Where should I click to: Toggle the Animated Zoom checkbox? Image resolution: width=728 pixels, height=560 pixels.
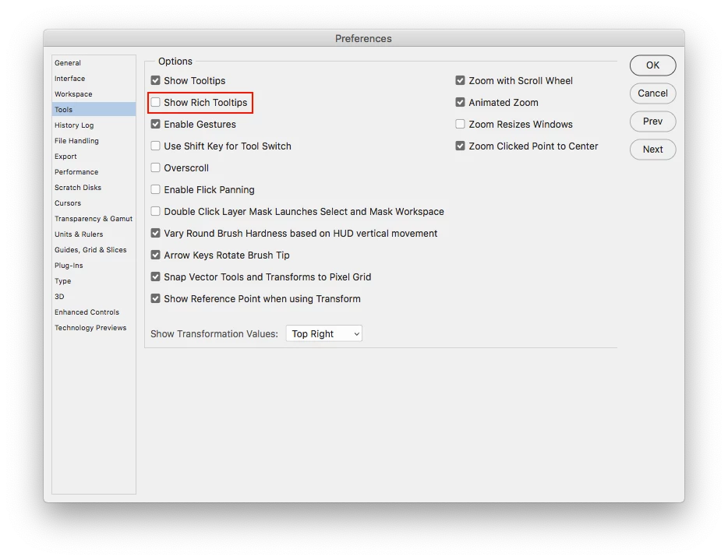point(460,103)
